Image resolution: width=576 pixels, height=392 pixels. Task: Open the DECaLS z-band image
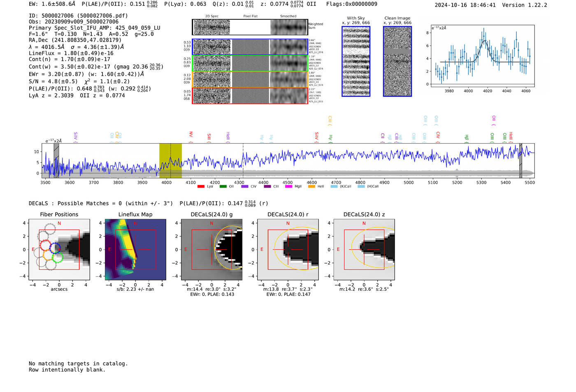tap(364, 250)
